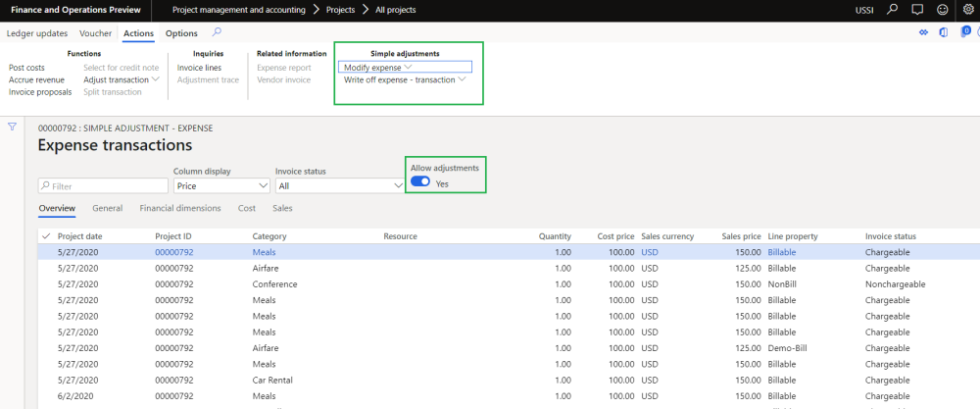Click Accrue revenue

(36, 79)
